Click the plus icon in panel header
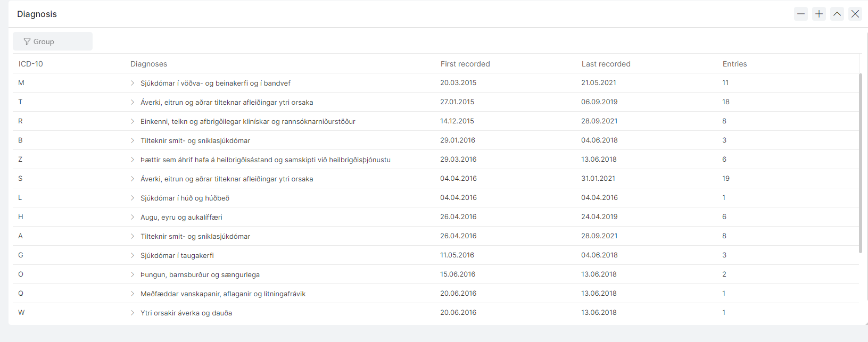Viewport: 868px width, 342px height. tap(819, 14)
